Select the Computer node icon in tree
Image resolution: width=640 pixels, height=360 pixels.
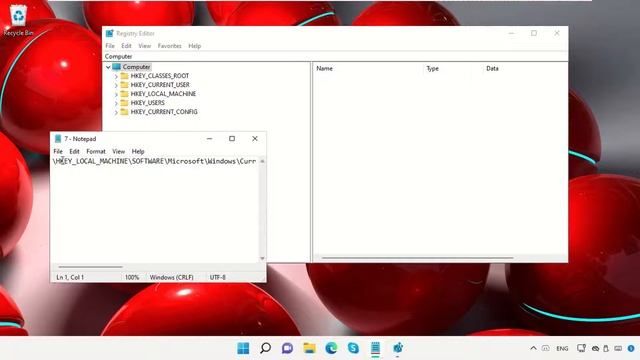pos(117,67)
